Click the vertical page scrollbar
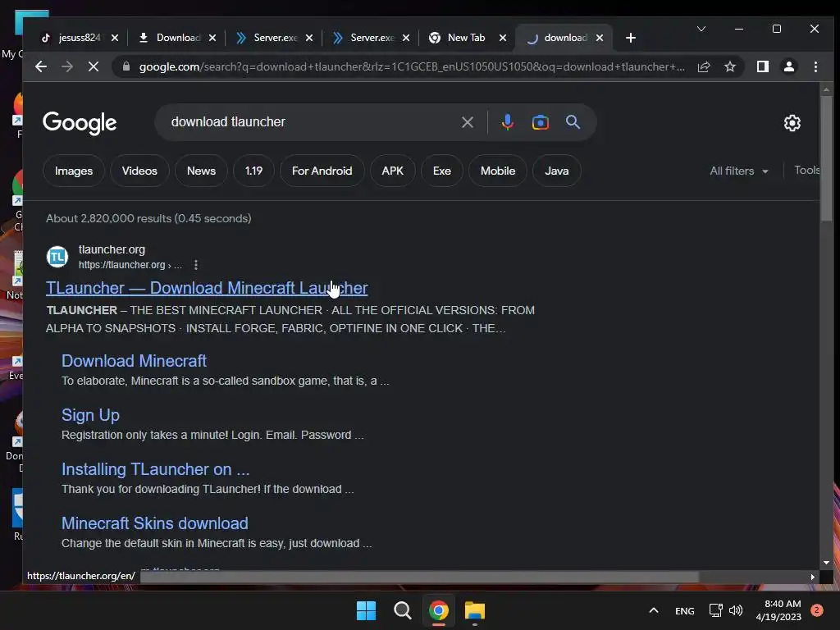The height and width of the screenshot is (630, 840). click(x=826, y=158)
